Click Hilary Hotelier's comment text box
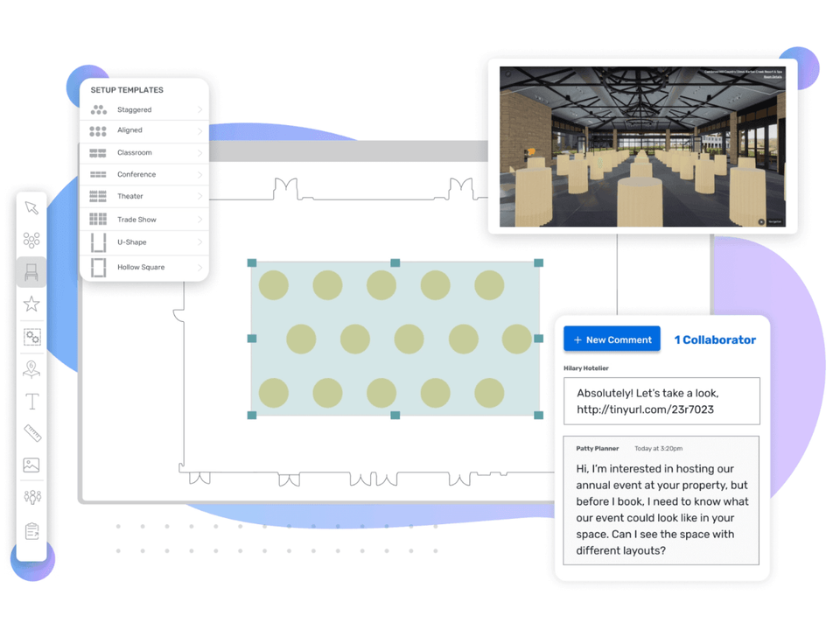 661,401
